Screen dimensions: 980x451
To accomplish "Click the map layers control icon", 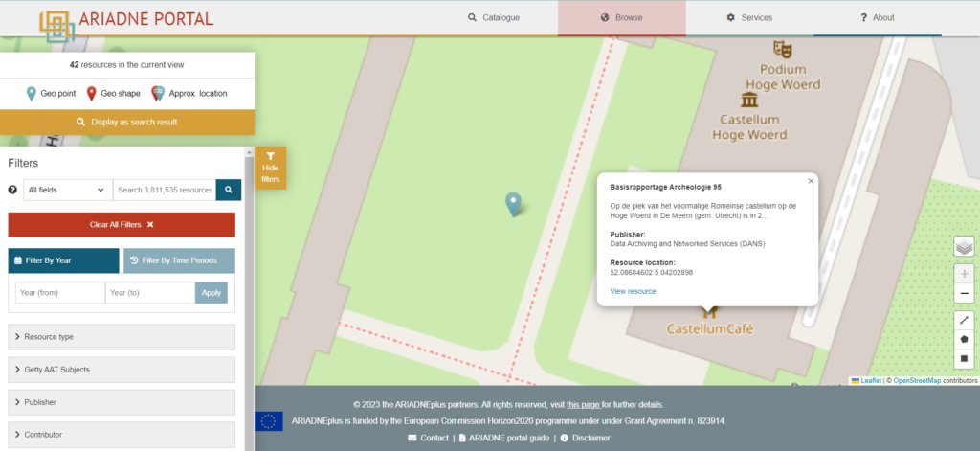I will coord(964,247).
